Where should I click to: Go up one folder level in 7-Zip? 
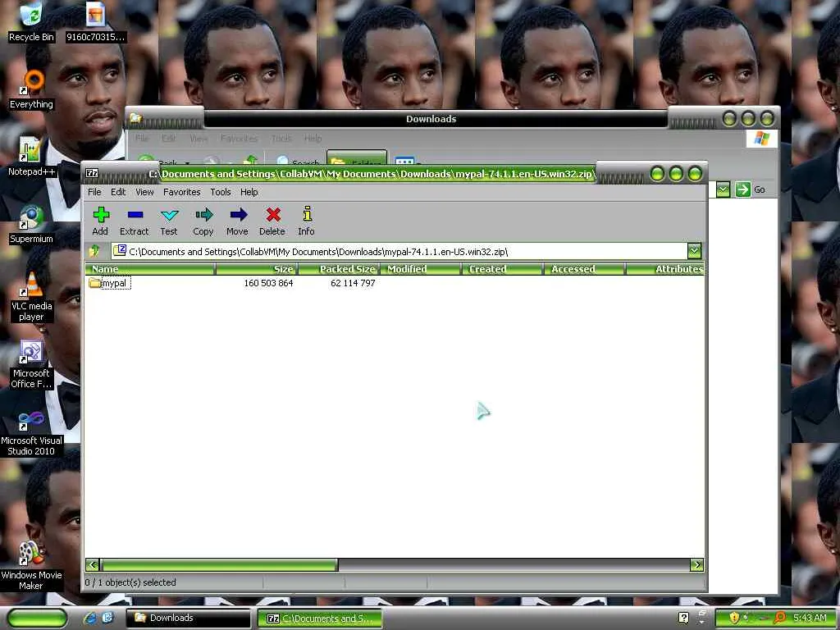pyautogui.click(x=95, y=251)
